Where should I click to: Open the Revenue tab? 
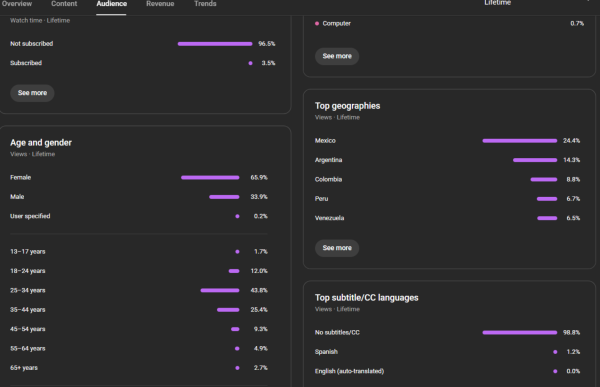pyautogui.click(x=160, y=4)
